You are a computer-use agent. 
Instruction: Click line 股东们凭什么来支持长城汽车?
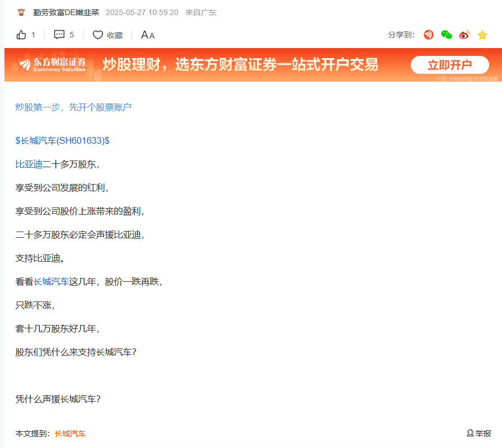coord(76,352)
